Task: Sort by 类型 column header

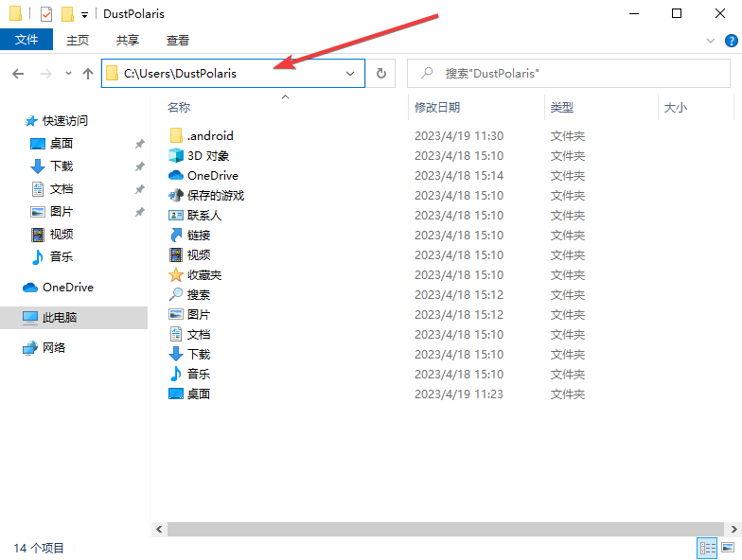Action: tap(562, 108)
